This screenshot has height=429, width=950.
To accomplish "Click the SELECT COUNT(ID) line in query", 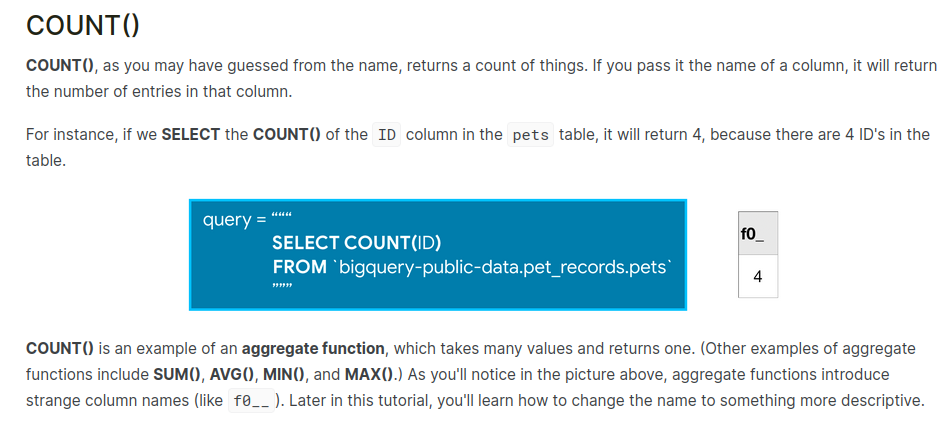I will (357, 243).
